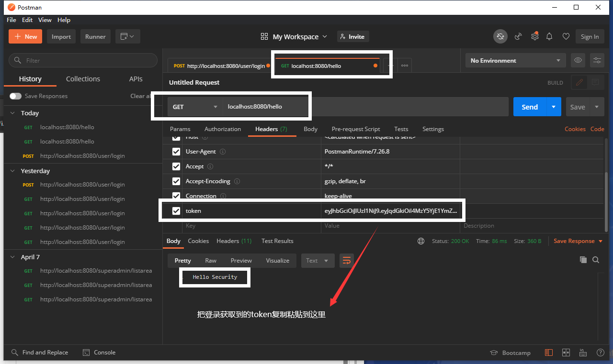Toggle the Save Responses switch

click(15, 96)
